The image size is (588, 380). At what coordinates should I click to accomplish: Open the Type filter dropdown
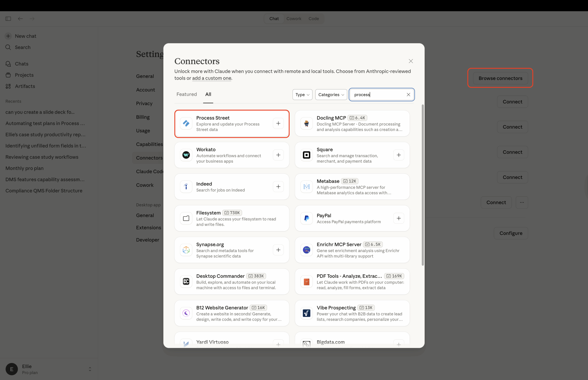(302, 95)
